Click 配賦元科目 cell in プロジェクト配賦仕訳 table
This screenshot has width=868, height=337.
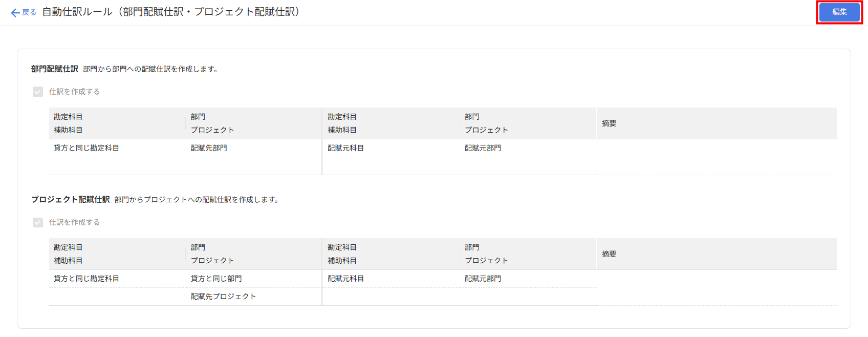(x=346, y=279)
